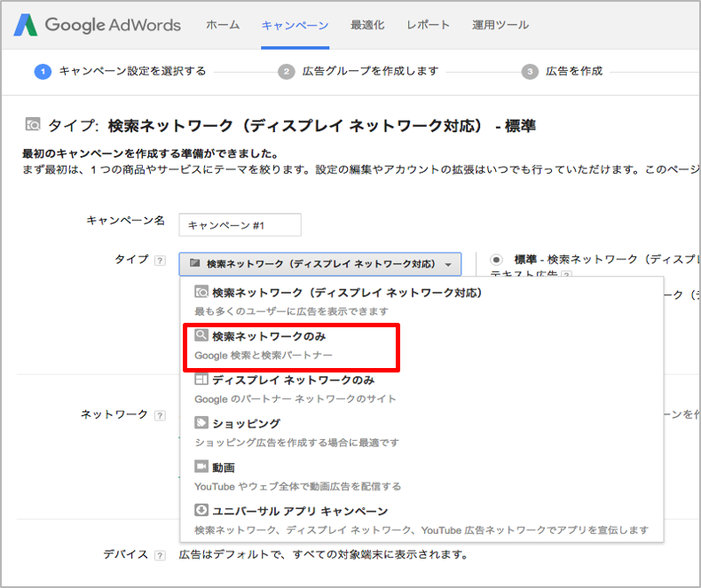Go to the レポート tab
The height and width of the screenshot is (588, 701).
click(x=428, y=25)
